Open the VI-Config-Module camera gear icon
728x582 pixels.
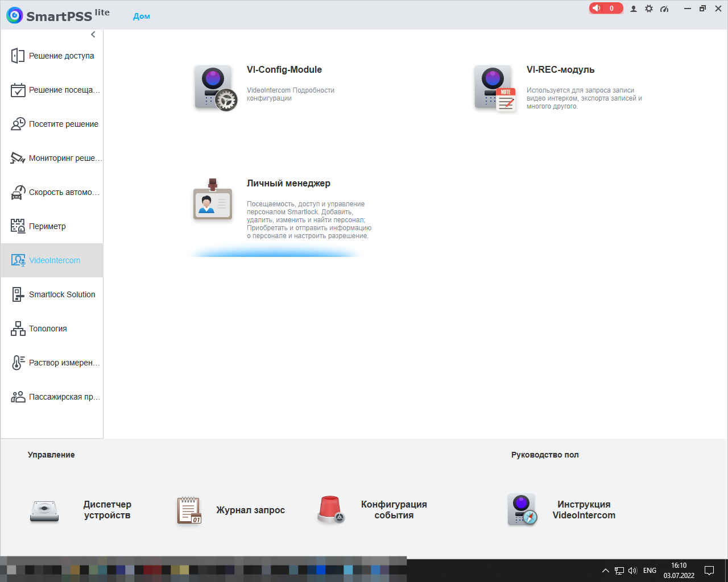pos(215,88)
